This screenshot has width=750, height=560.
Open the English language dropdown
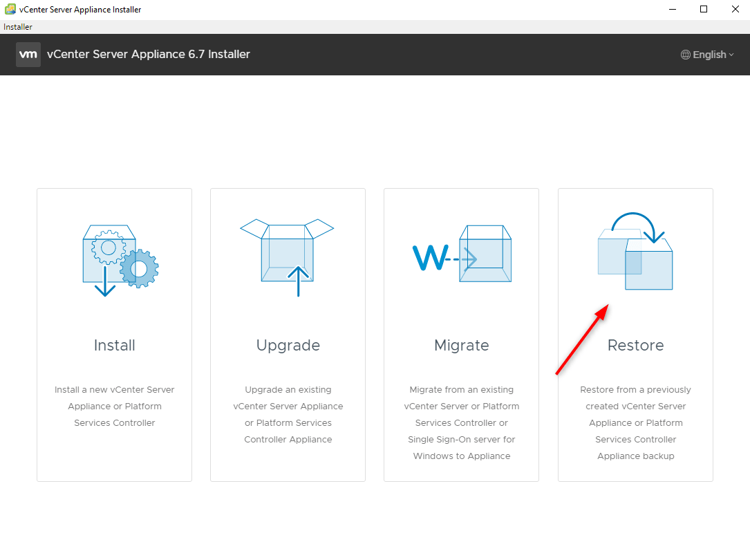pyautogui.click(x=707, y=55)
